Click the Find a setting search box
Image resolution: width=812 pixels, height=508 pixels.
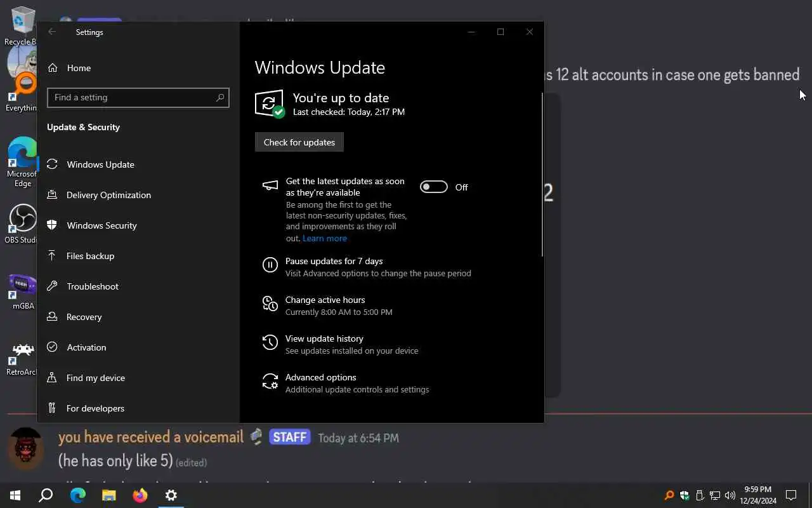pos(138,97)
